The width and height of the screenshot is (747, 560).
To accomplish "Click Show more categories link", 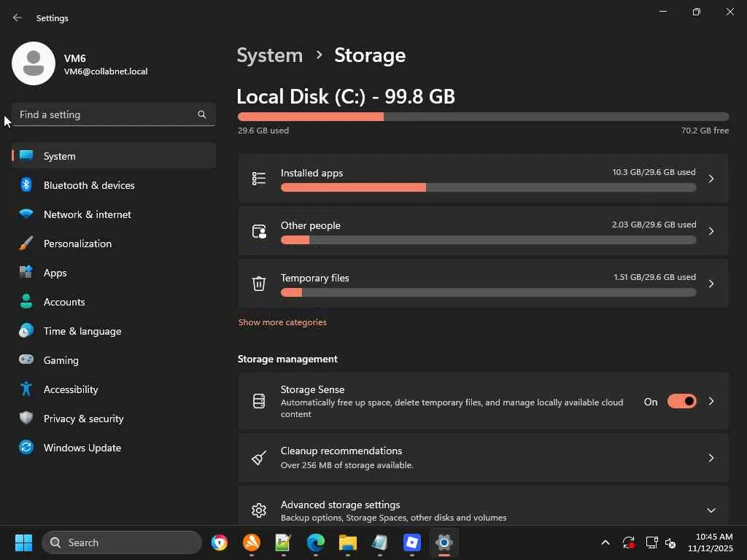I will tap(282, 322).
